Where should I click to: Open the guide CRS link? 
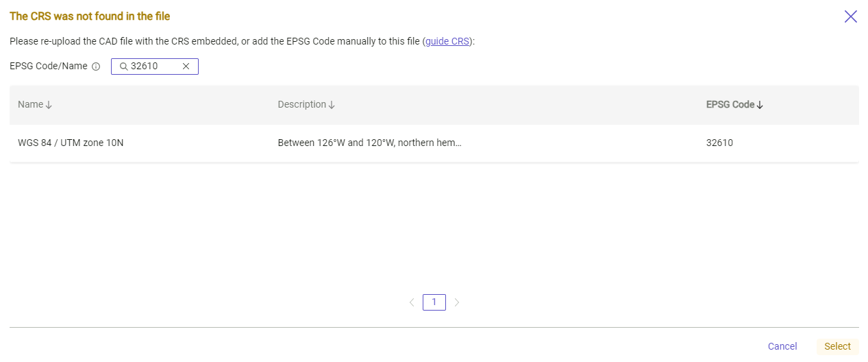click(447, 41)
